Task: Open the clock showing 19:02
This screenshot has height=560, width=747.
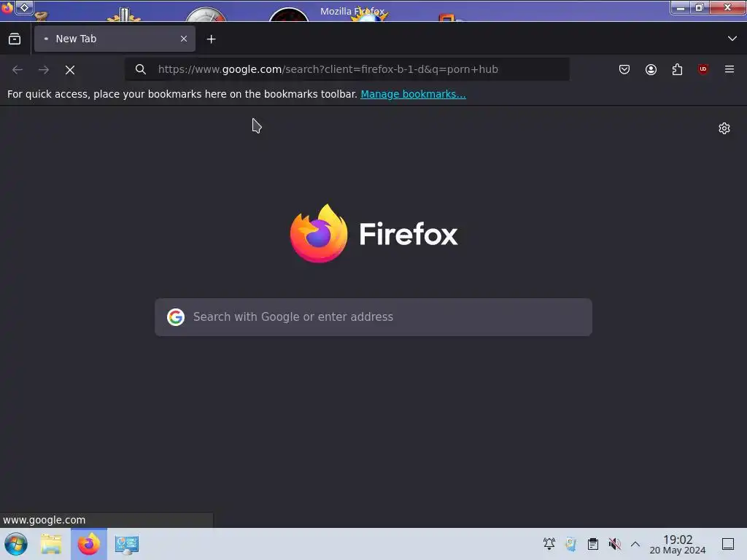Action: pyautogui.click(x=678, y=544)
